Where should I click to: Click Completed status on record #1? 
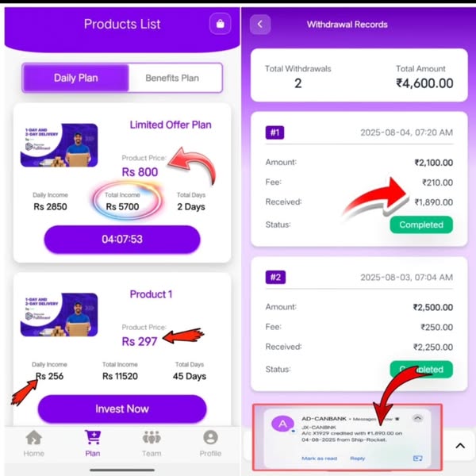point(421,225)
